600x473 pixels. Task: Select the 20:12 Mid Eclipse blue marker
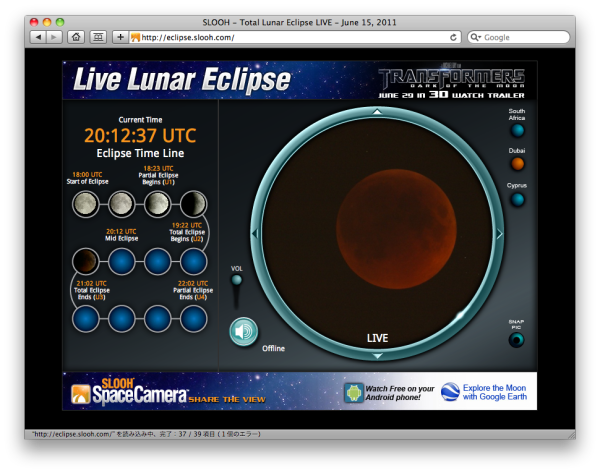122,261
